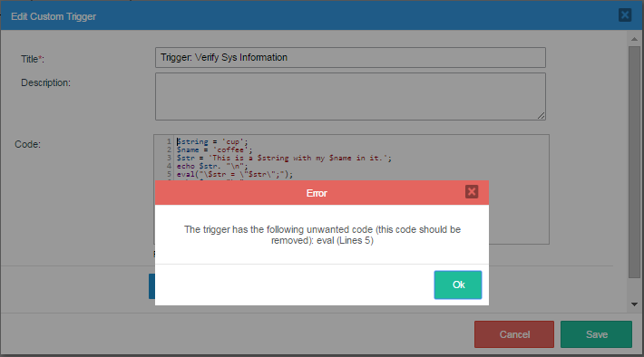Viewport: 644px width, 357px height.
Task: Confirm the error with the Ok button
Action: pos(458,285)
